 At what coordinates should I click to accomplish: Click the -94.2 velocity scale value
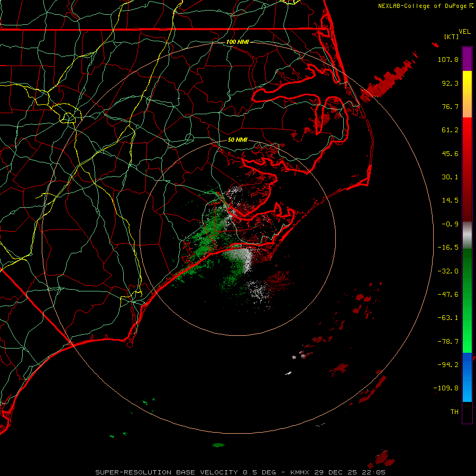[448, 365]
